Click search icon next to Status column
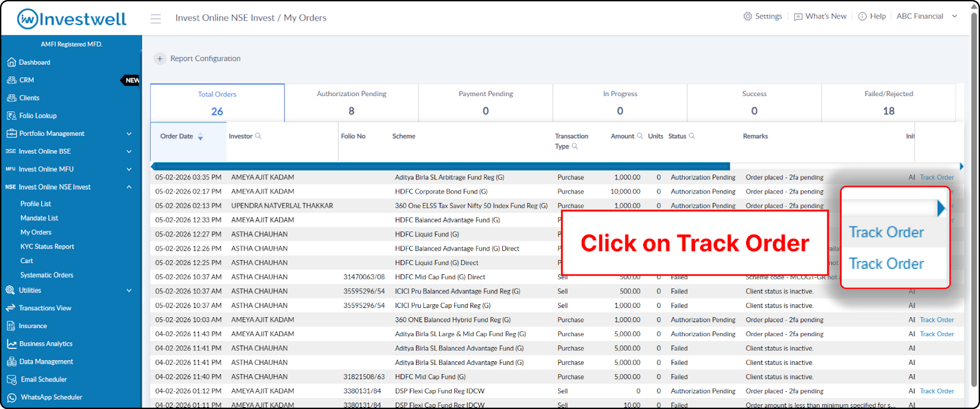This screenshot has width=980, height=409. click(x=692, y=136)
